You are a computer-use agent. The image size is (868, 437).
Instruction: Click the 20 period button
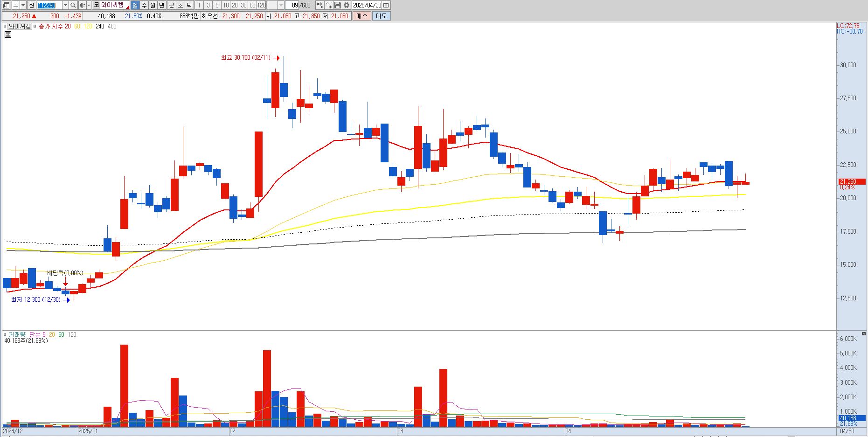tap(235, 5)
